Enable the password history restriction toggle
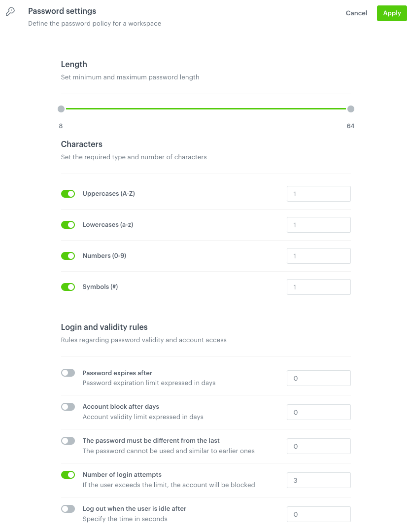Screen dimensions: 410x532 point(68,440)
